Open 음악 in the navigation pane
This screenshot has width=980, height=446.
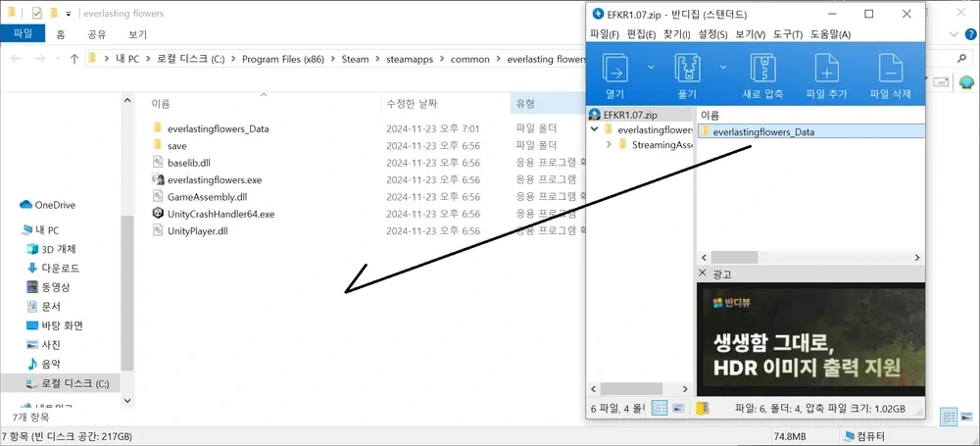point(43,364)
